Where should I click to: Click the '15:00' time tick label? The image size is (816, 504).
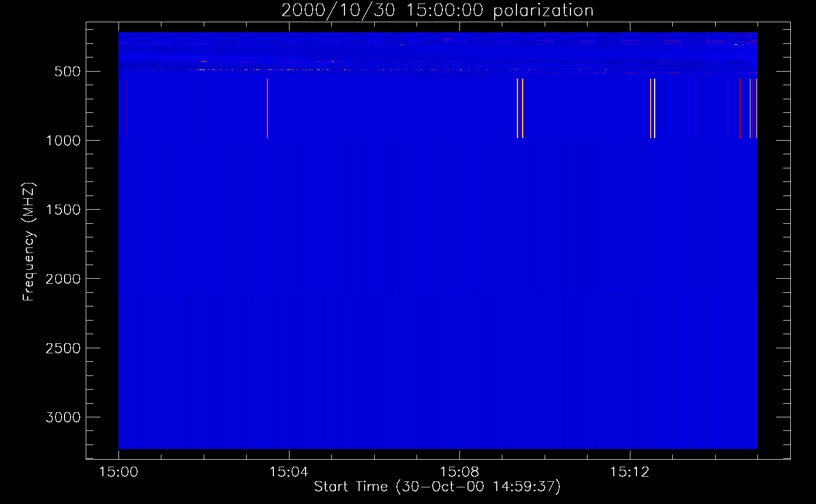[119, 472]
